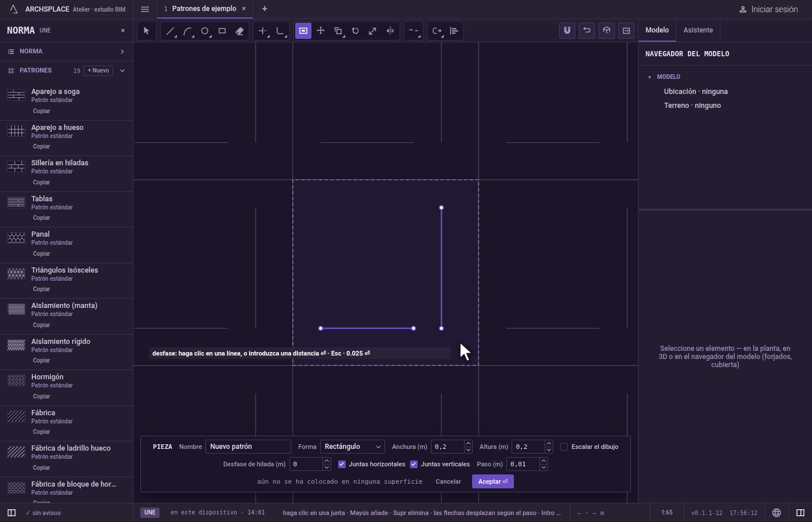This screenshot has width=812, height=522.
Task: Toggle the magnet snapping icon
Action: (x=567, y=31)
